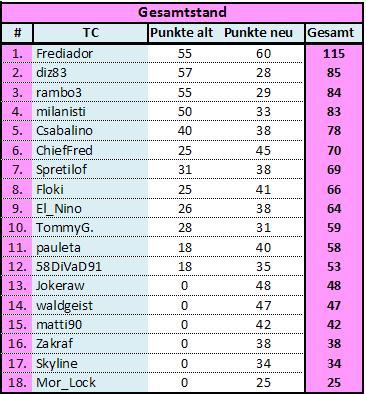This screenshot has height=395, width=366.
Task: Select Jokeraw's Punkte neu value 48
Action: coord(263,286)
